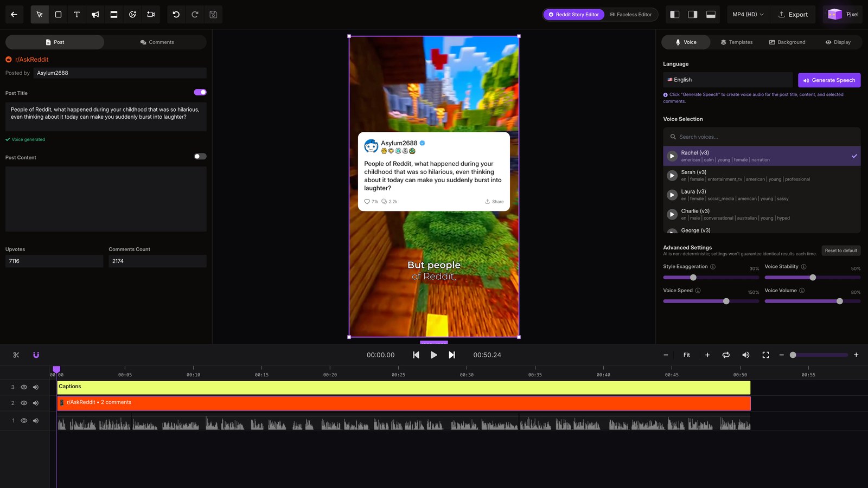868x488 pixels.
Task: Toggle the Post Content switch
Action: (x=200, y=156)
